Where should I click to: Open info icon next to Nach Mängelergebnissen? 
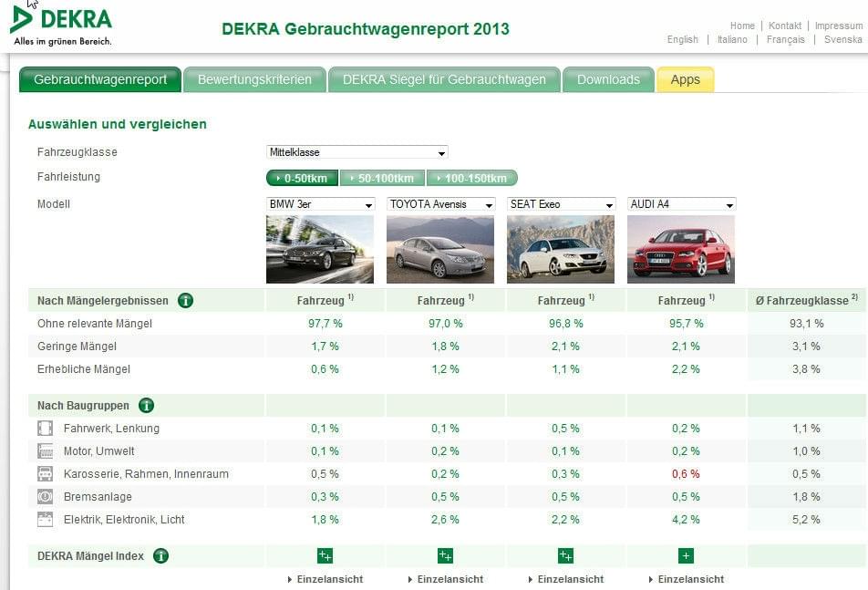[185, 301]
